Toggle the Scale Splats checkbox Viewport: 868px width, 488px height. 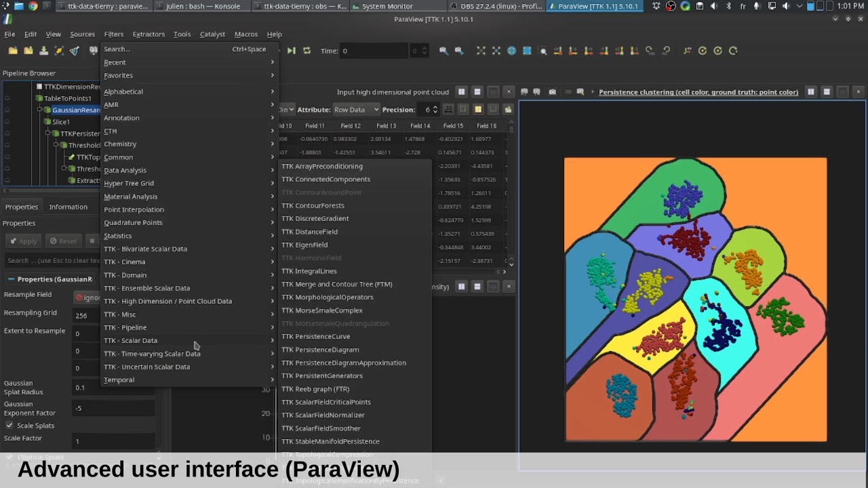pyautogui.click(x=9, y=426)
